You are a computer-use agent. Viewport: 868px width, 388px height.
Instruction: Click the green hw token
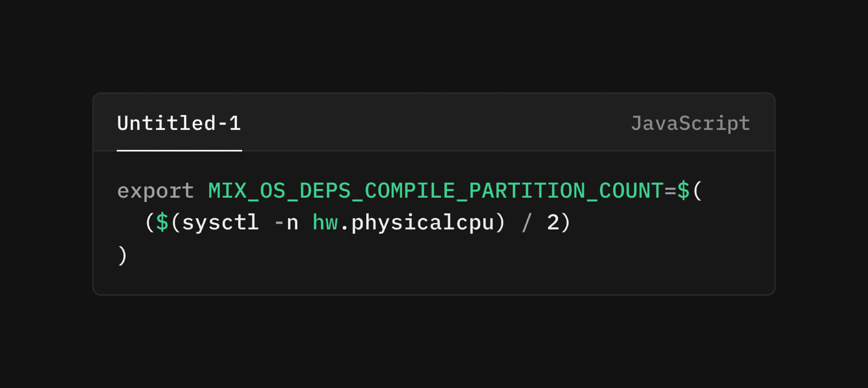(325, 222)
